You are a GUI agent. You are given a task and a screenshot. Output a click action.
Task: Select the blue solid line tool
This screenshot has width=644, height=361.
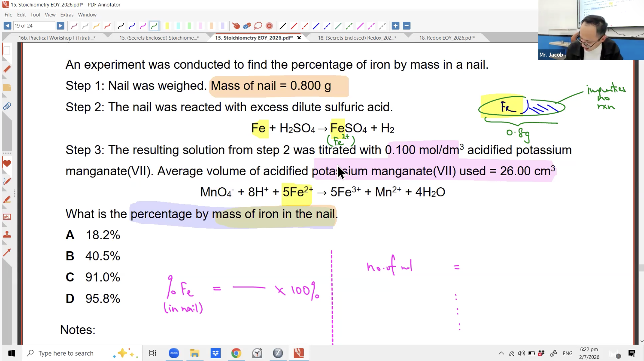click(316, 26)
